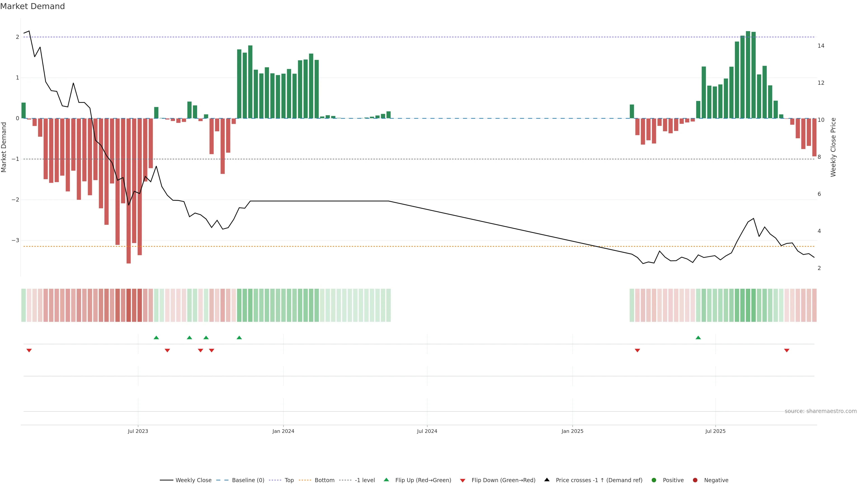Click the Flip Up green triangle legend icon

pyautogui.click(x=386, y=480)
